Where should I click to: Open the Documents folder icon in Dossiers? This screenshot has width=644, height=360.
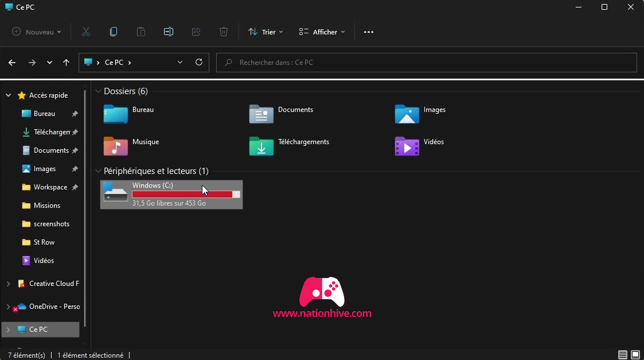click(x=261, y=114)
